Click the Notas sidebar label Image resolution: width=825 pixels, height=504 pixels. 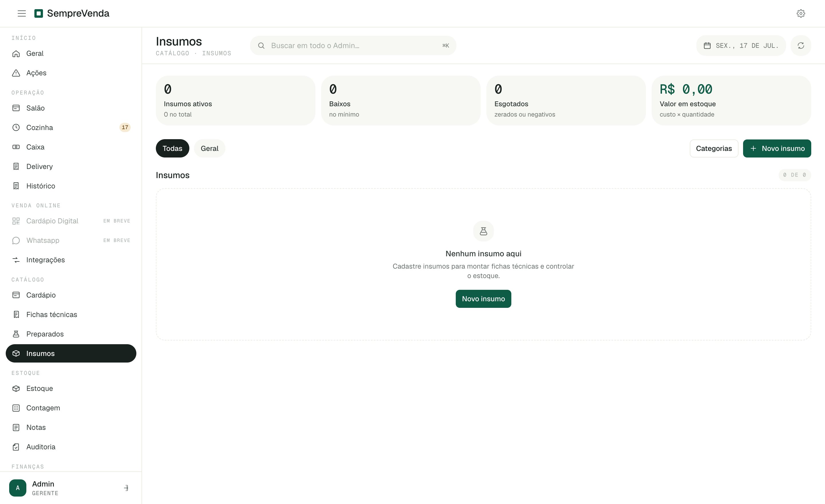pos(36,427)
